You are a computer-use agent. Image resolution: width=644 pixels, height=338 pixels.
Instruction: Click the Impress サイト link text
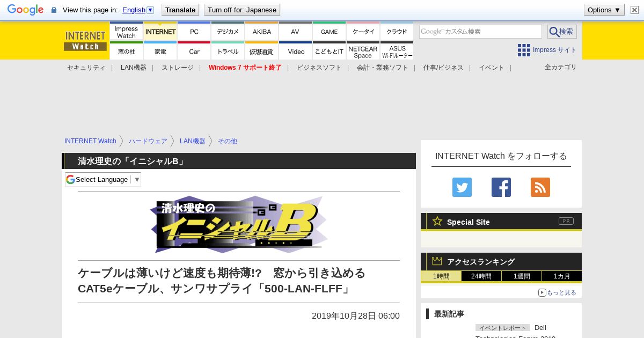click(x=555, y=50)
